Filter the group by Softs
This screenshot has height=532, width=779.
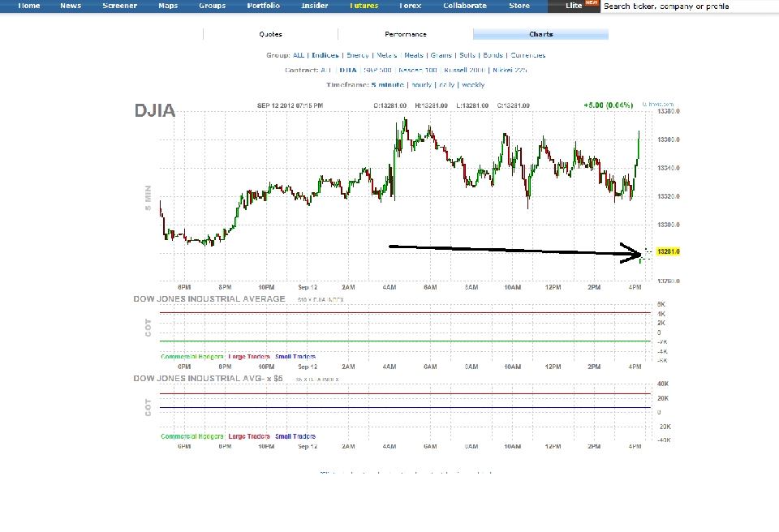[467, 55]
